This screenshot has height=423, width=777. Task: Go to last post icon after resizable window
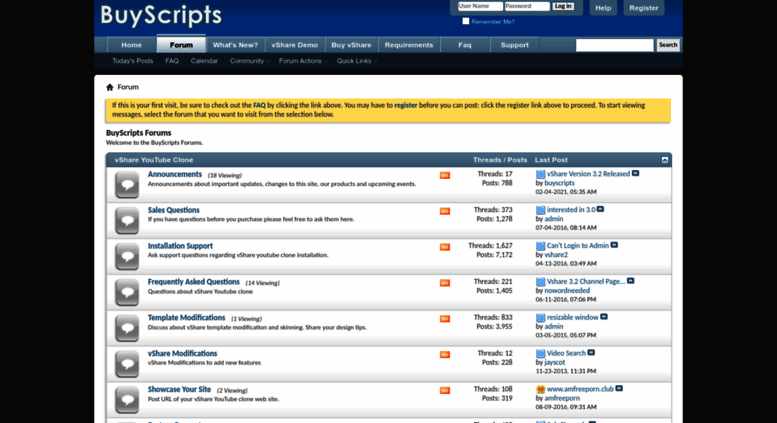[604, 317]
